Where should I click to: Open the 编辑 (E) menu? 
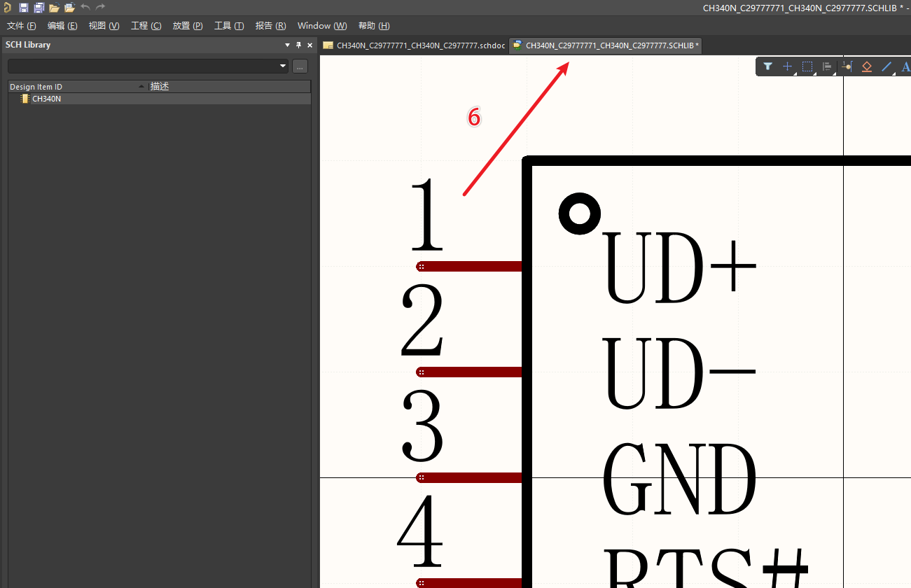pos(62,26)
